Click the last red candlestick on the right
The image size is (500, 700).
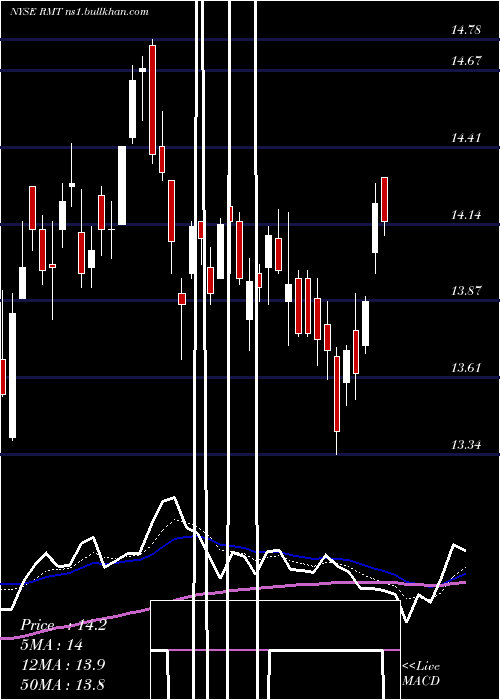(x=384, y=200)
